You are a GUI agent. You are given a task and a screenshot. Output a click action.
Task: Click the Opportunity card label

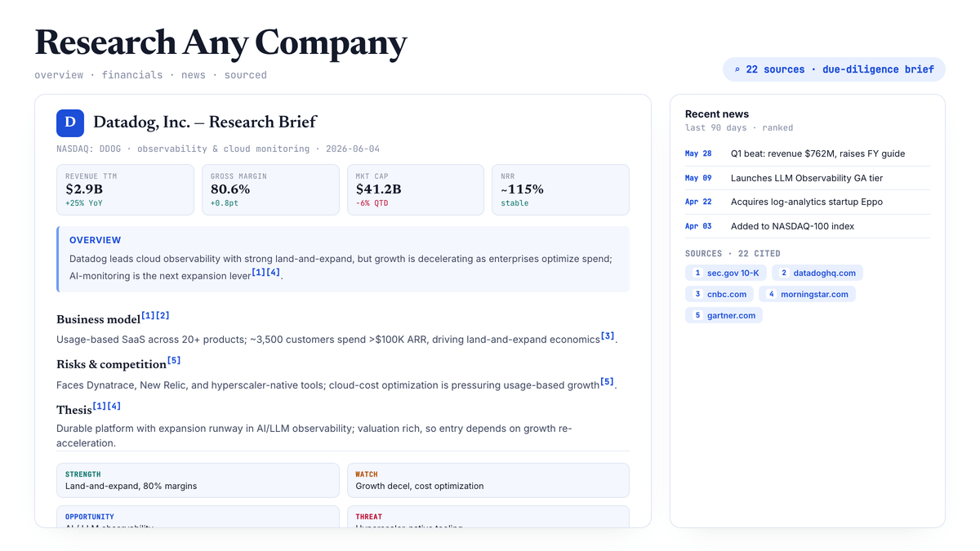90,517
